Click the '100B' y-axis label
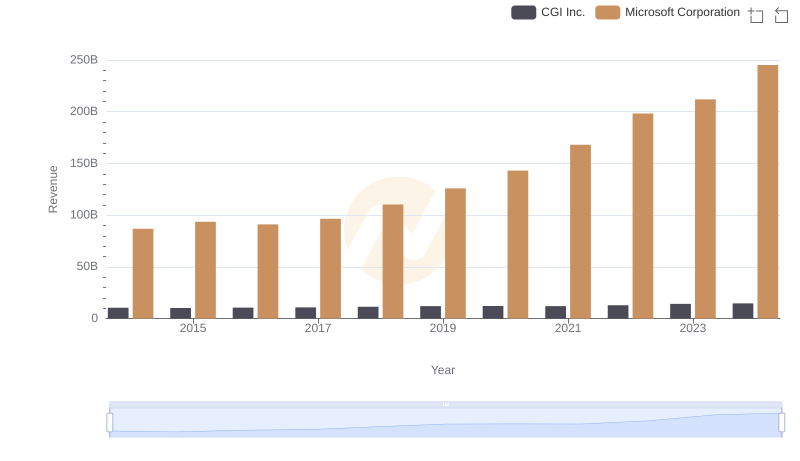 84,215
